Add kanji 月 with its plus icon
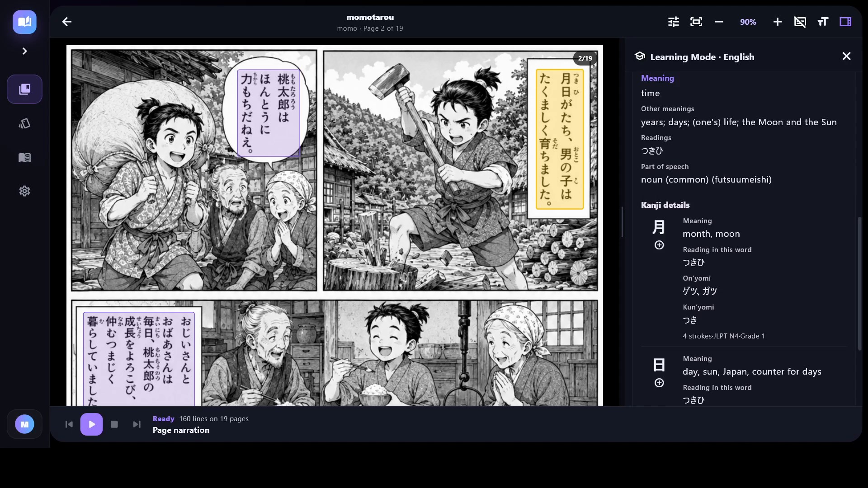 (x=660, y=245)
